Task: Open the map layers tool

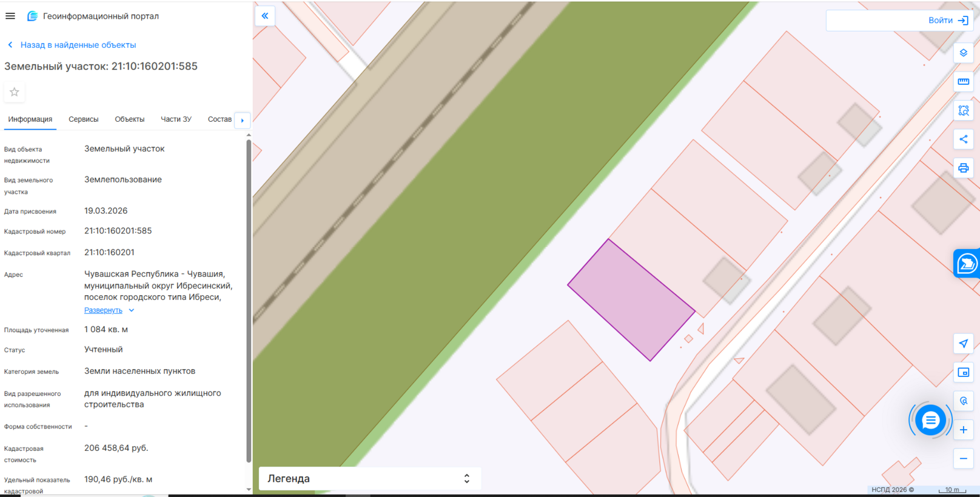Action: click(963, 53)
